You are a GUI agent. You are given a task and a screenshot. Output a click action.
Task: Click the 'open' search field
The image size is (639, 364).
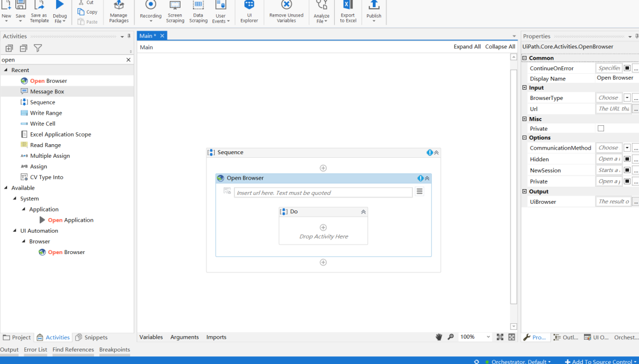coord(62,60)
